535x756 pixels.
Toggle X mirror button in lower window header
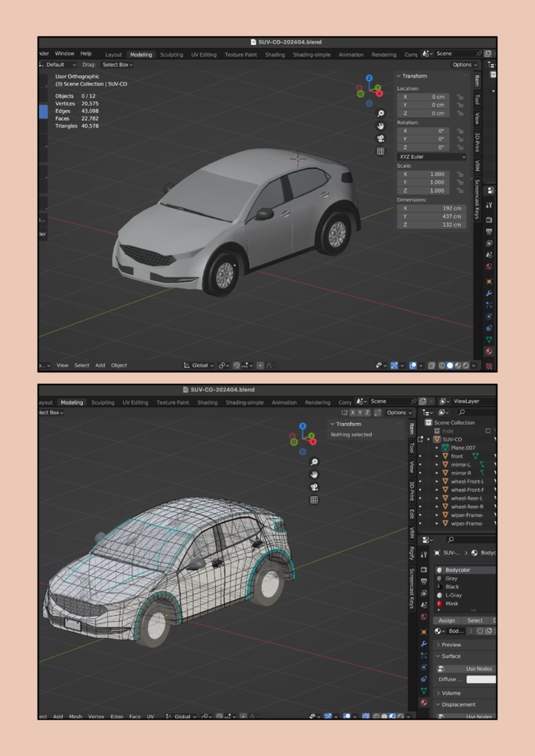352,413
